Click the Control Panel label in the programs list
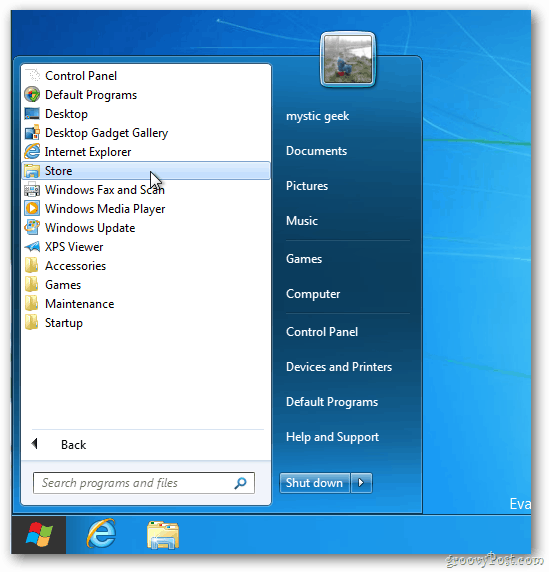This screenshot has width=549, height=572. 81,76
